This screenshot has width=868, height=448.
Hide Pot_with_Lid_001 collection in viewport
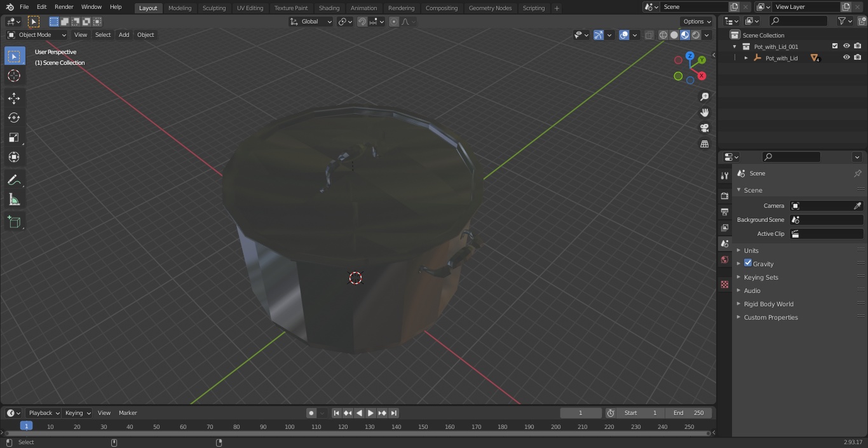(846, 46)
